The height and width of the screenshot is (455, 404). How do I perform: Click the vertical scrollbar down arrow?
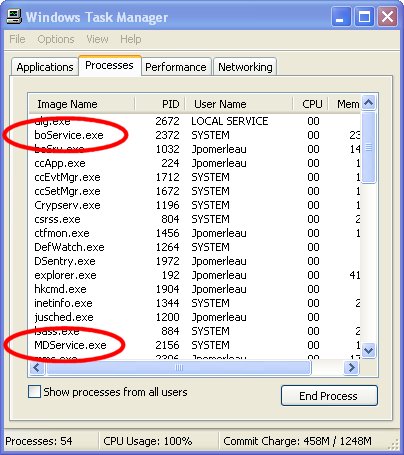coord(369,351)
